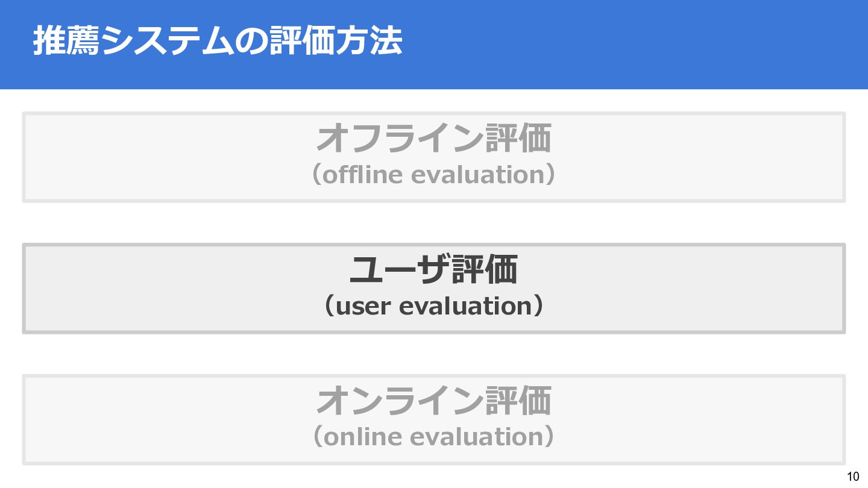868x488 pixels.
Task: Click the slide page number 10
Action: pyautogui.click(x=853, y=477)
